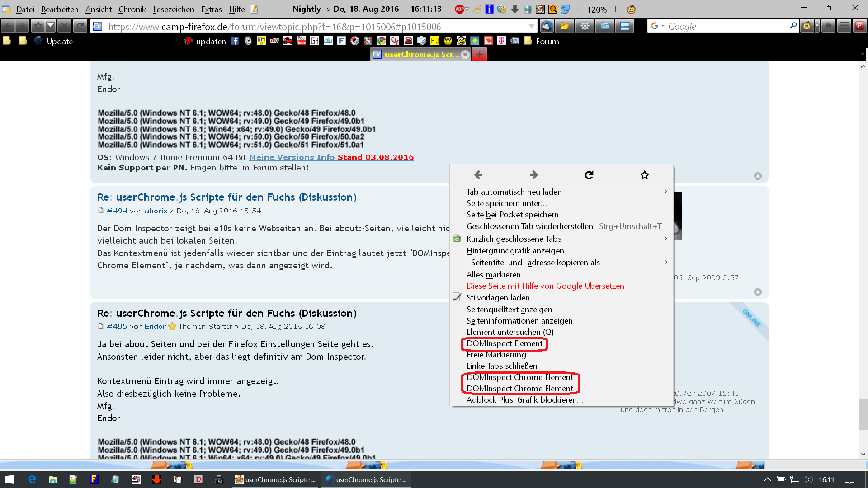
Task: Click zoom in plus button
Action: pyautogui.click(x=615, y=9)
